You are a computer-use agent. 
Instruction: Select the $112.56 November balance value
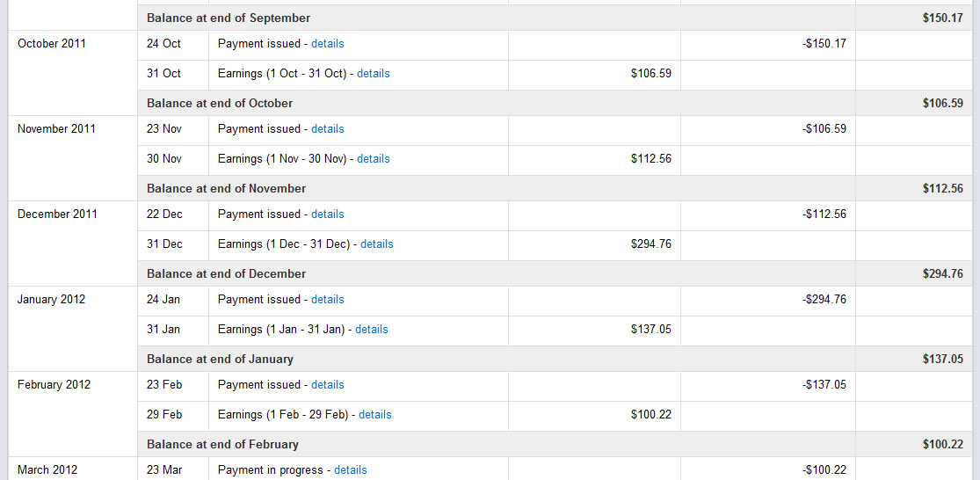942,188
